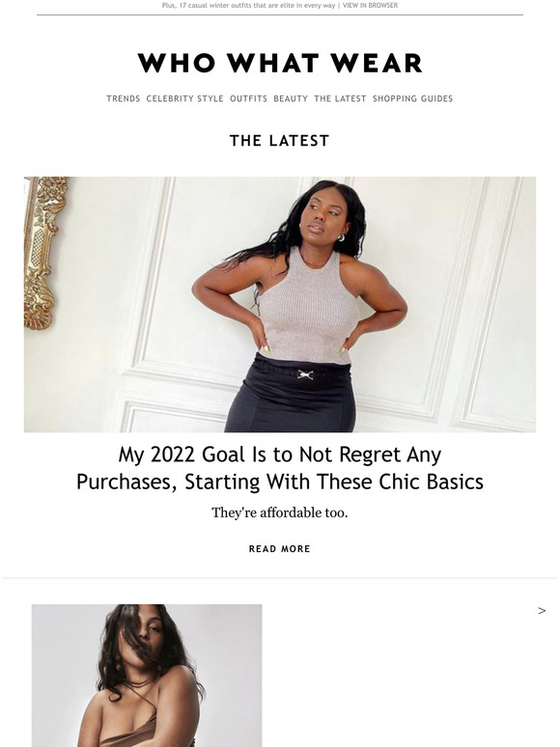This screenshot has height=747, width=560.
Task: Click the next arrow chevron icon
Action: (x=542, y=611)
